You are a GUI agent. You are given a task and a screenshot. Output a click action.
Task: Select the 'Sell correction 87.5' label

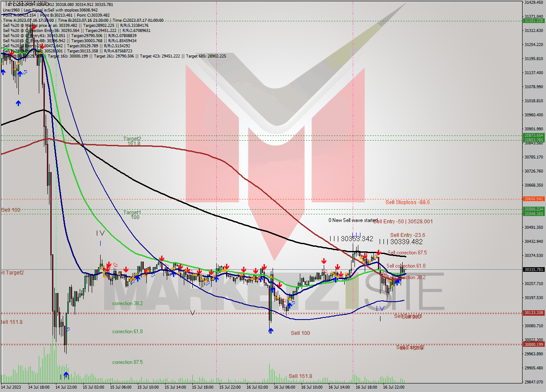pos(407,253)
